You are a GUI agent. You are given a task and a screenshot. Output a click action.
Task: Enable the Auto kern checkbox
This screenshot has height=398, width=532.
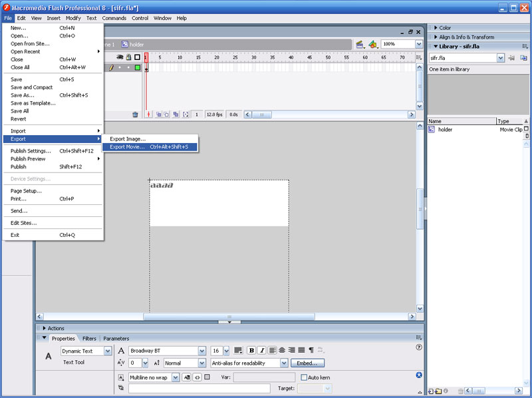pyautogui.click(x=304, y=377)
